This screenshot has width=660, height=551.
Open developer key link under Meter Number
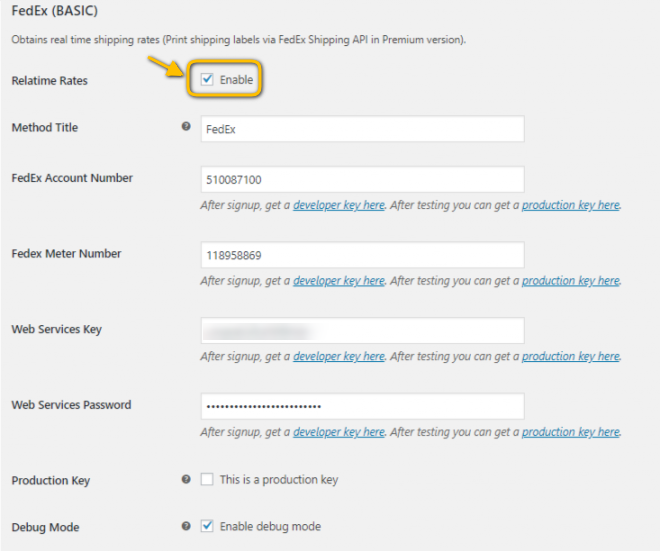click(339, 281)
